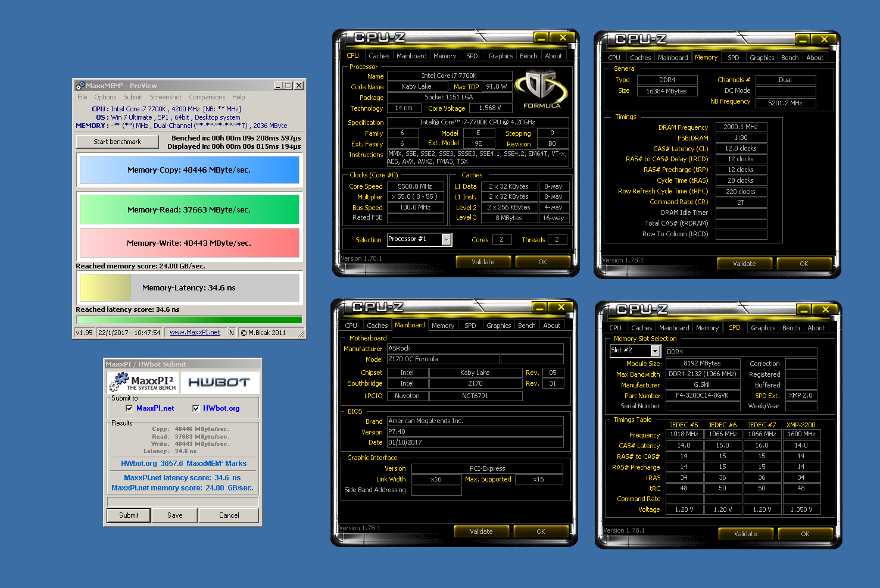Open the Processor #1 selection dropdown

tap(446, 239)
